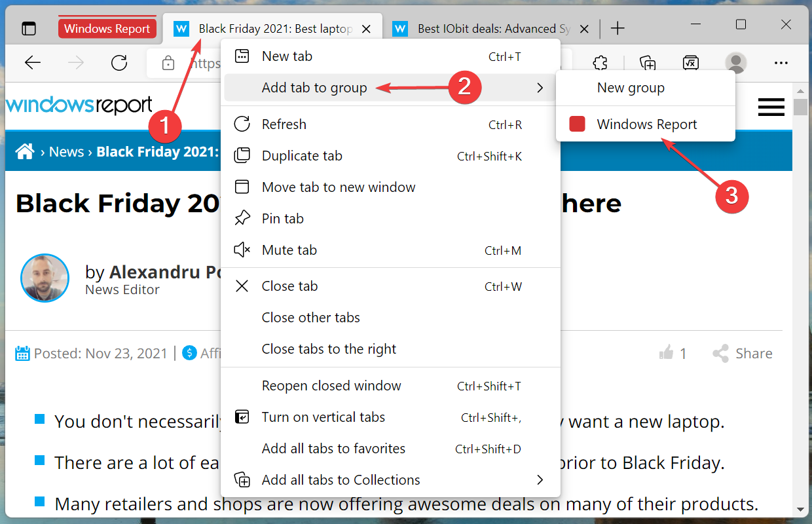Add tab to Windows Report group
The width and height of the screenshot is (812, 524).
(646, 124)
